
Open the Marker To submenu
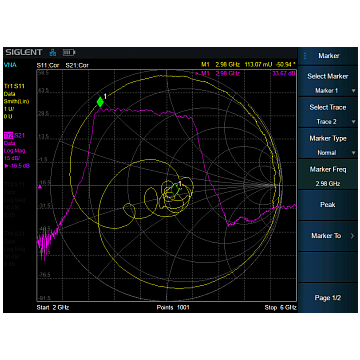coord(328,236)
